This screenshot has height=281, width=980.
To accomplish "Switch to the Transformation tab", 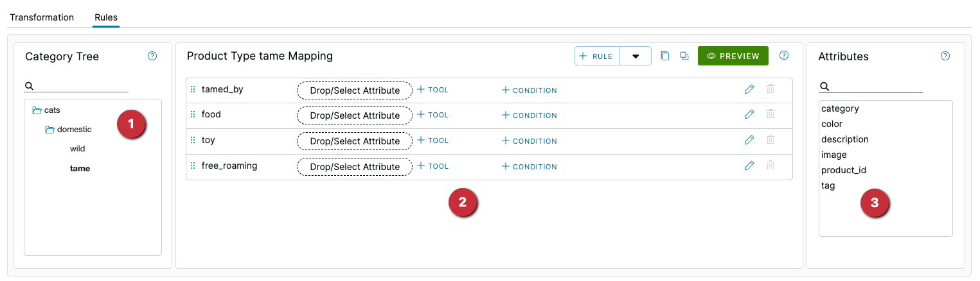I will click(x=42, y=17).
